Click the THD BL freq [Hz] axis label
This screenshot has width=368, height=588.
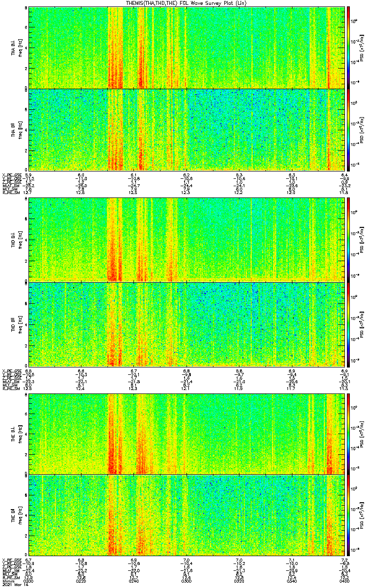[x=16, y=240]
